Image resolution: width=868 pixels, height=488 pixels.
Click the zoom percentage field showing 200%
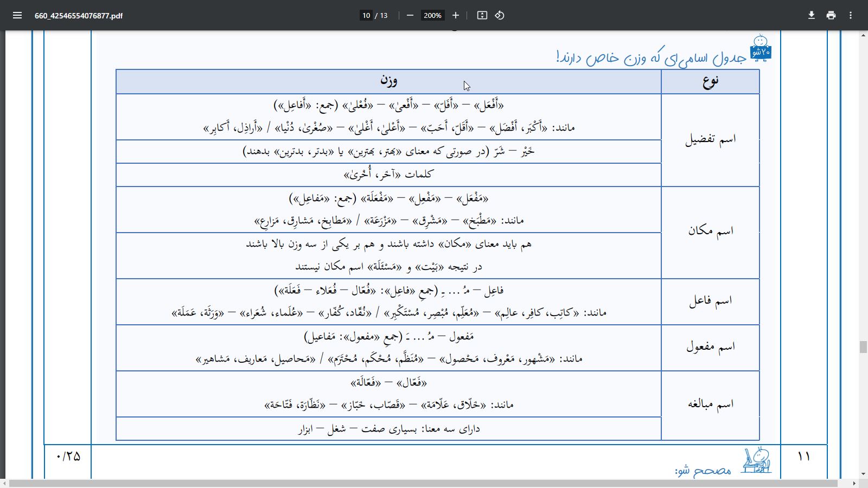pyautogui.click(x=432, y=15)
